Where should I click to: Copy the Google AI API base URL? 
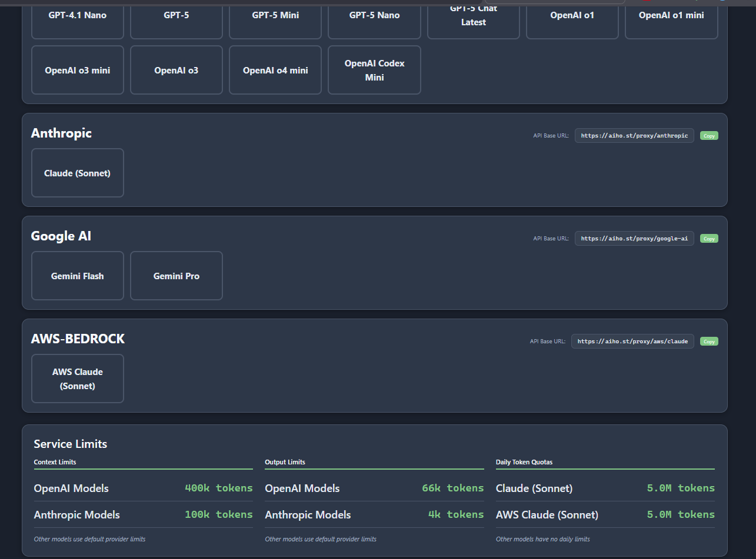pyautogui.click(x=709, y=239)
